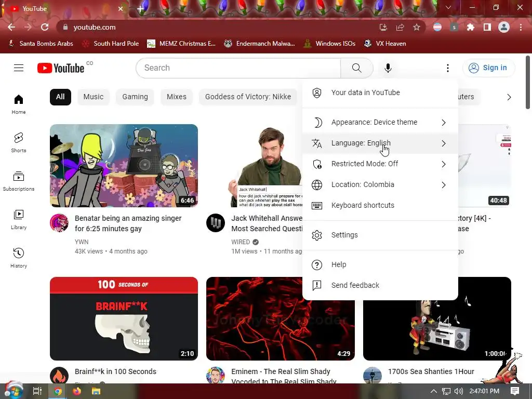
Task: Open the Chrome profile avatar
Action: pos(504,27)
